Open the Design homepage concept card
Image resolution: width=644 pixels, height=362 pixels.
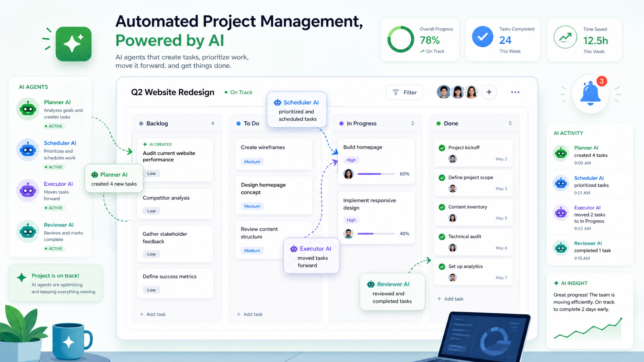click(x=274, y=195)
